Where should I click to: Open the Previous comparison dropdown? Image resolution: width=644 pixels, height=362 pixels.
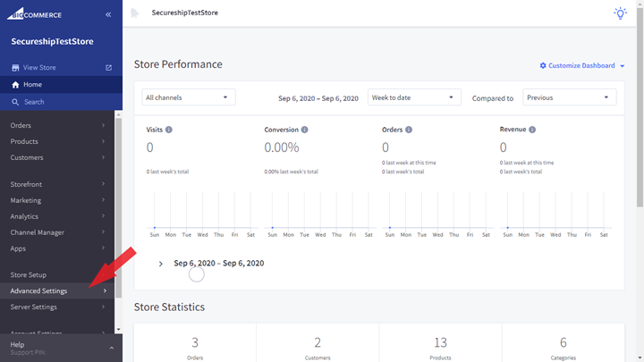(569, 97)
